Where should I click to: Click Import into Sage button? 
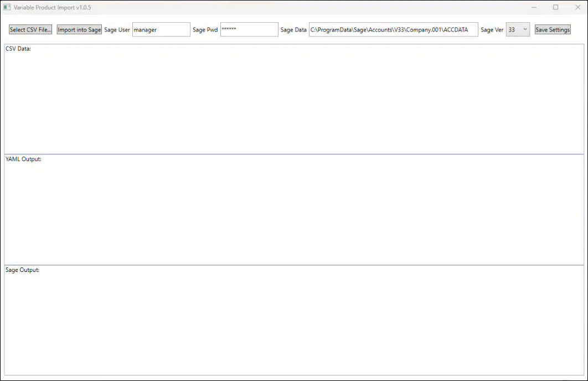point(79,30)
